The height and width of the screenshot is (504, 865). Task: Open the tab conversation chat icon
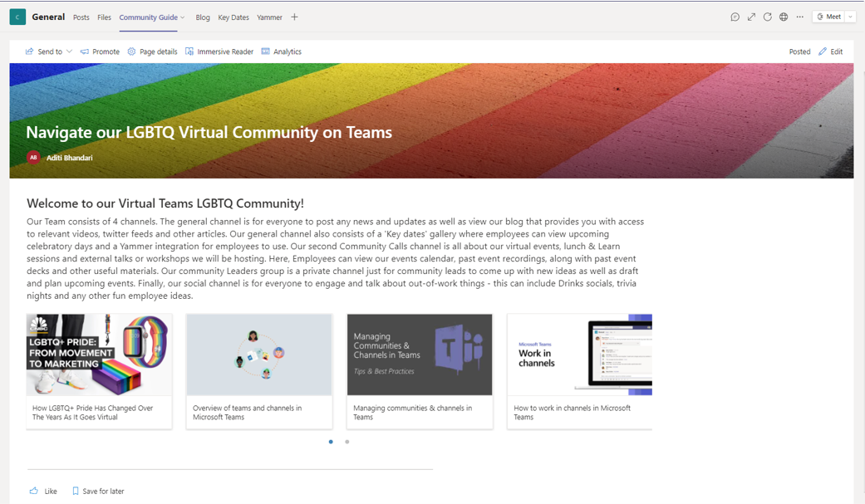pos(735,17)
